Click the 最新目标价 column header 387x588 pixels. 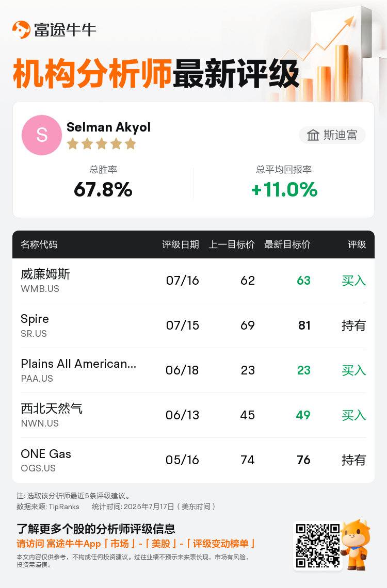pyautogui.click(x=287, y=244)
